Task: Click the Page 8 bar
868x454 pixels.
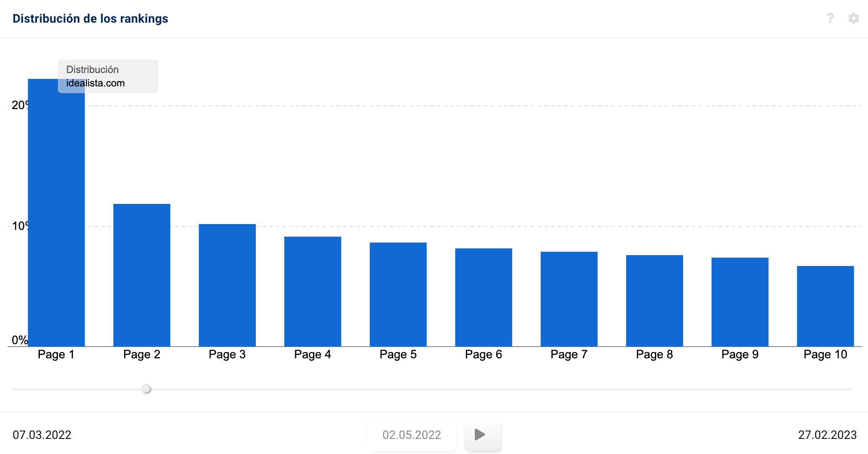Action: pos(655,300)
